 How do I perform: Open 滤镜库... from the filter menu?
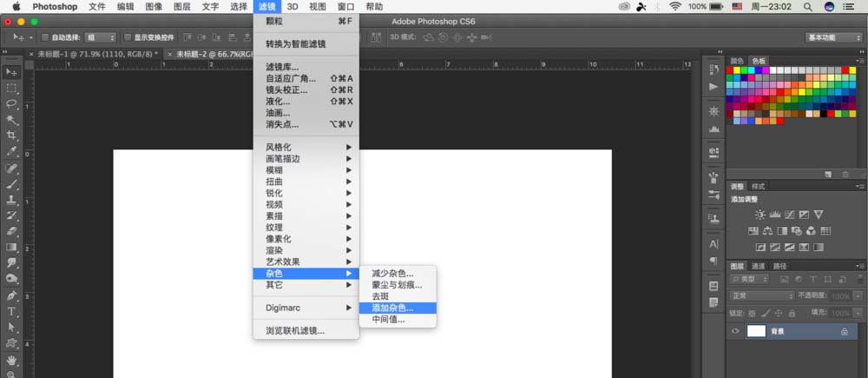click(306, 67)
